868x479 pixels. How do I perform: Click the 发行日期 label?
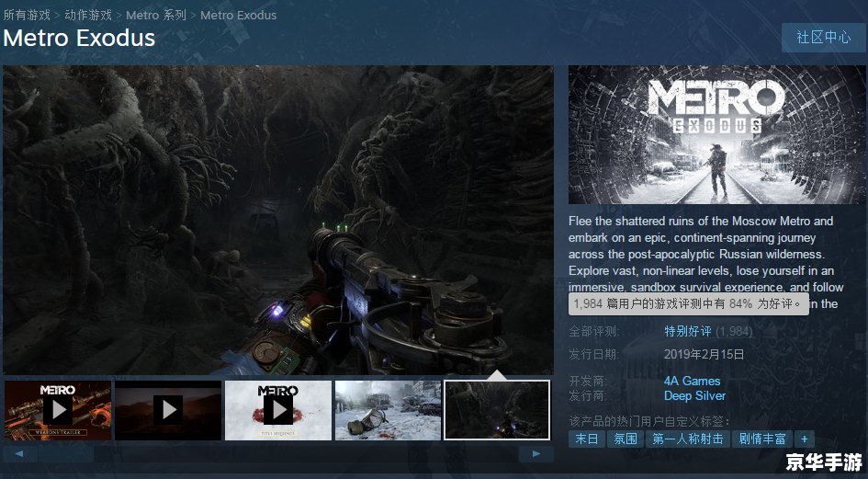pyautogui.click(x=594, y=354)
